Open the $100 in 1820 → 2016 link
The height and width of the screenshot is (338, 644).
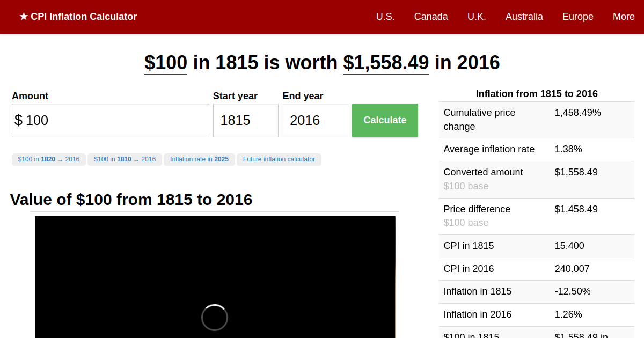click(x=49, y=159)
